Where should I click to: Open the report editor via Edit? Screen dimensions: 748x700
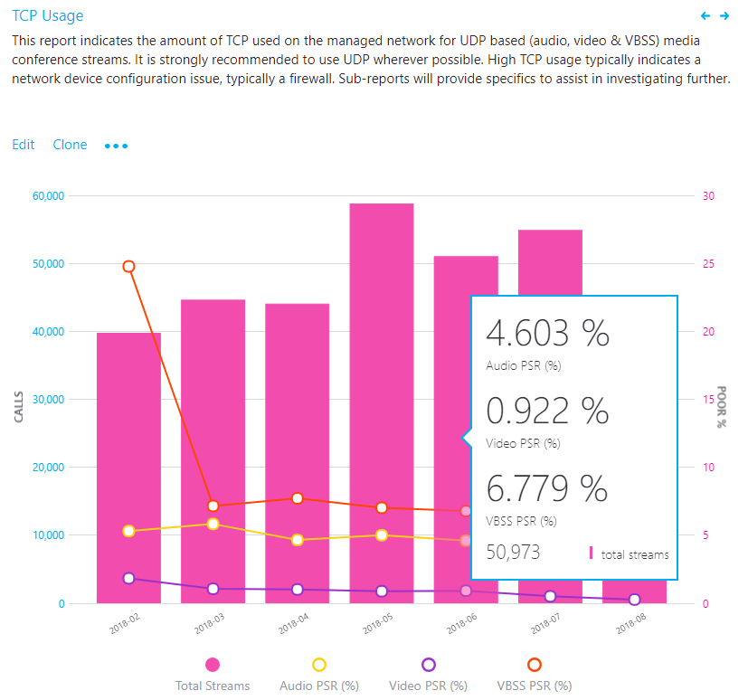pyautogui.click(x=23, y=145)
